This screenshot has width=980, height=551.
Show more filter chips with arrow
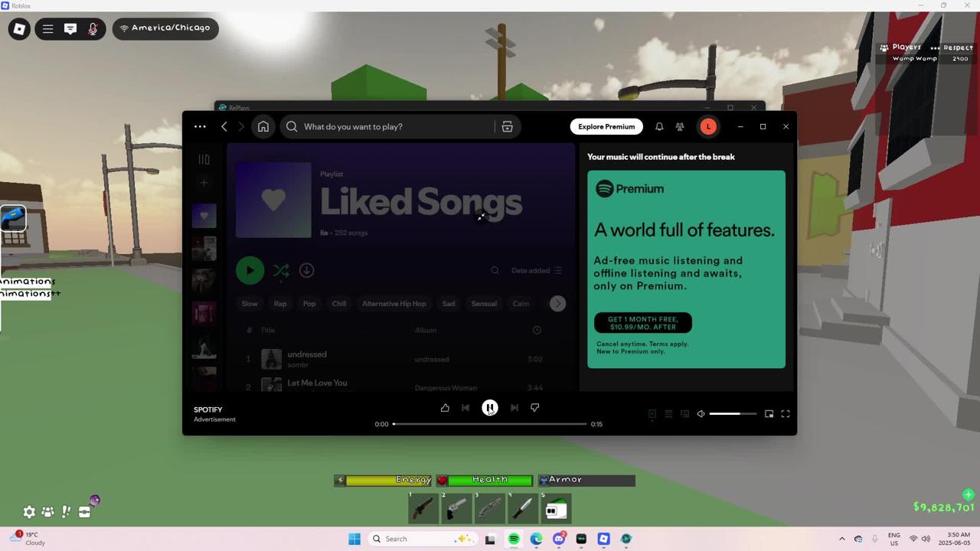click(x=557, y=304)
